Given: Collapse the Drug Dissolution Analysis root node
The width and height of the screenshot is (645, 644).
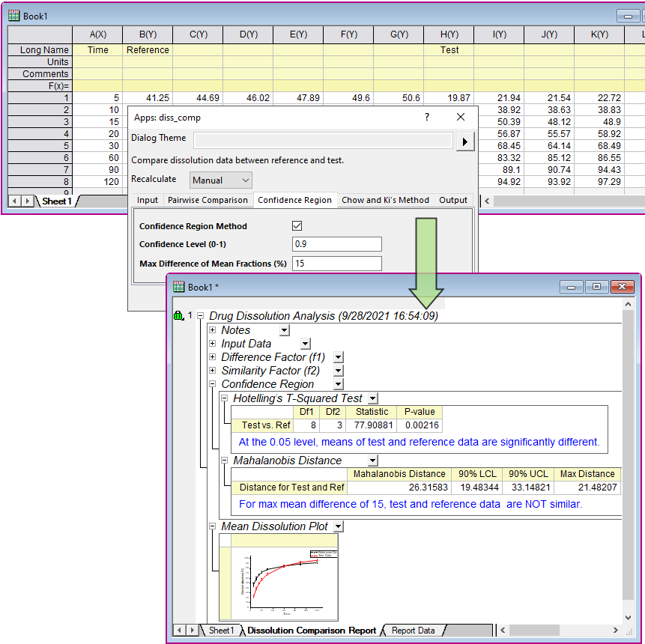Looking at the screenshot, I should click(200, 316).
